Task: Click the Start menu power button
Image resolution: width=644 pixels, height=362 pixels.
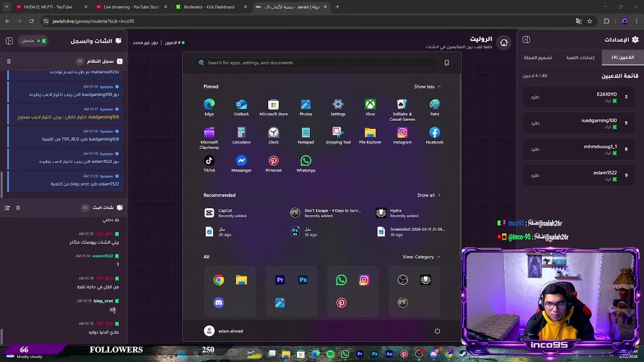Action: [437, 331]
